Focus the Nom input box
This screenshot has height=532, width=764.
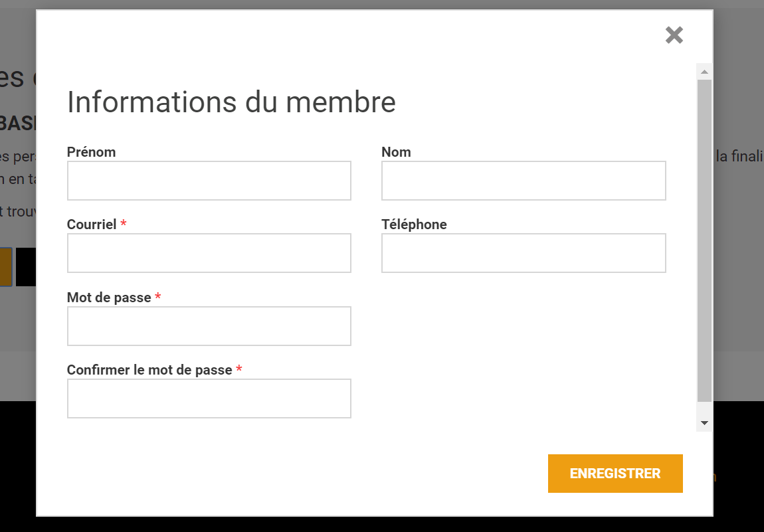pos(523,181)
